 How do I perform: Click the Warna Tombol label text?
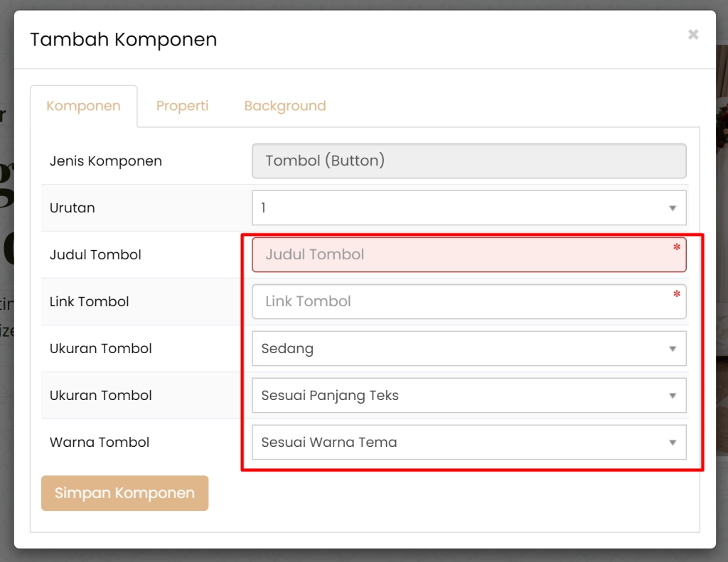[100, 443]
